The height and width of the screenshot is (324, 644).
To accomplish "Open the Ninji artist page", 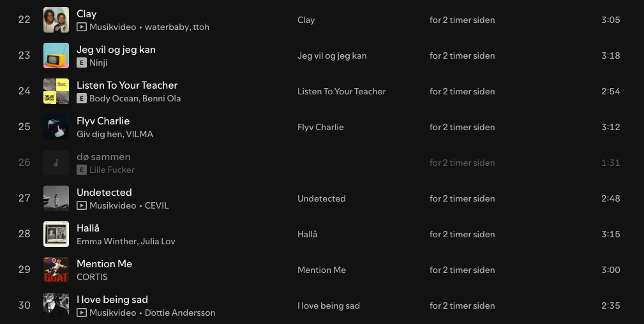I will pyautogui.click(x=98, y=63).
